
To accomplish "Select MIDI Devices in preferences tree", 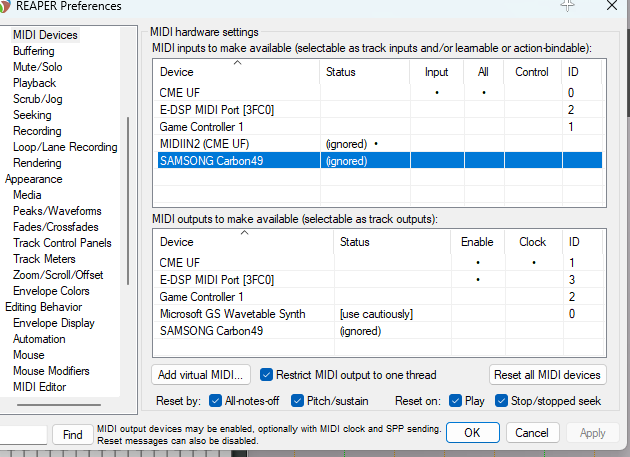I will click(x=45, y=35).
